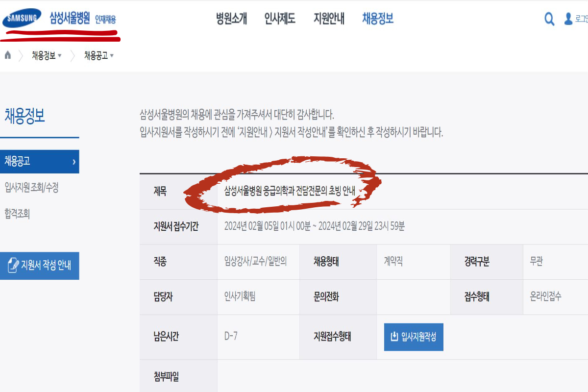Open the 지원안내 menu
The width and height of the screenshot is (588, 392).
pyautogui.click(x=329, y=19)
